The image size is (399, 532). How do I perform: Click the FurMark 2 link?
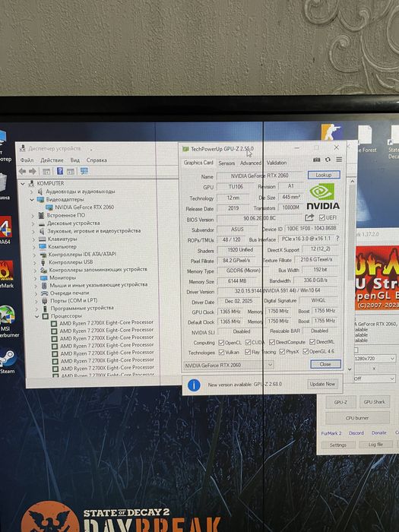331,433
